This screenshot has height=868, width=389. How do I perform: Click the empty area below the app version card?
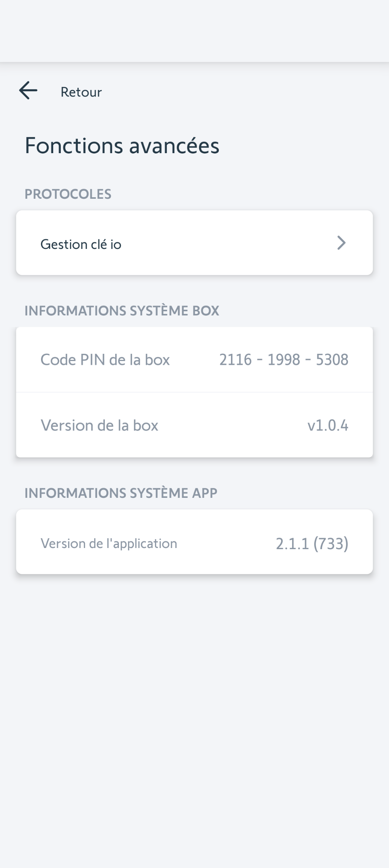(x=194, y=703)
